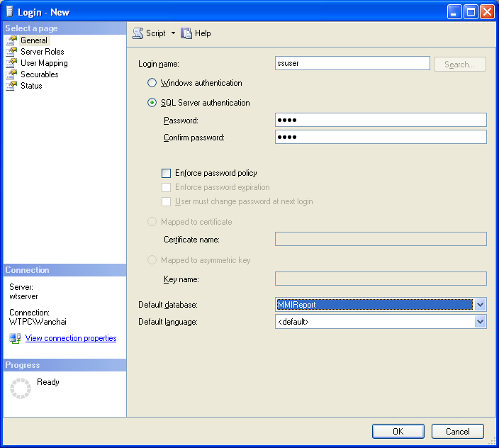Click the 'WTPC\Wanchai' connection text

tap(38, 322)
